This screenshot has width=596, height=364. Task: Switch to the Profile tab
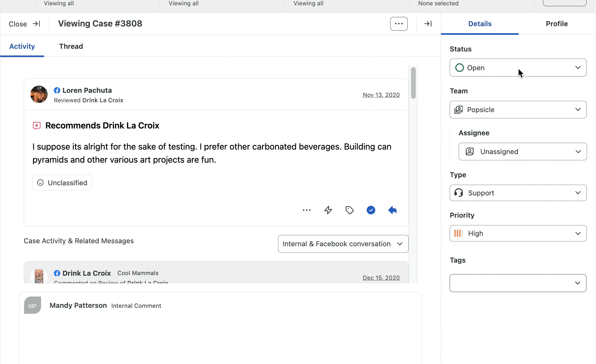tap(557, 24)
